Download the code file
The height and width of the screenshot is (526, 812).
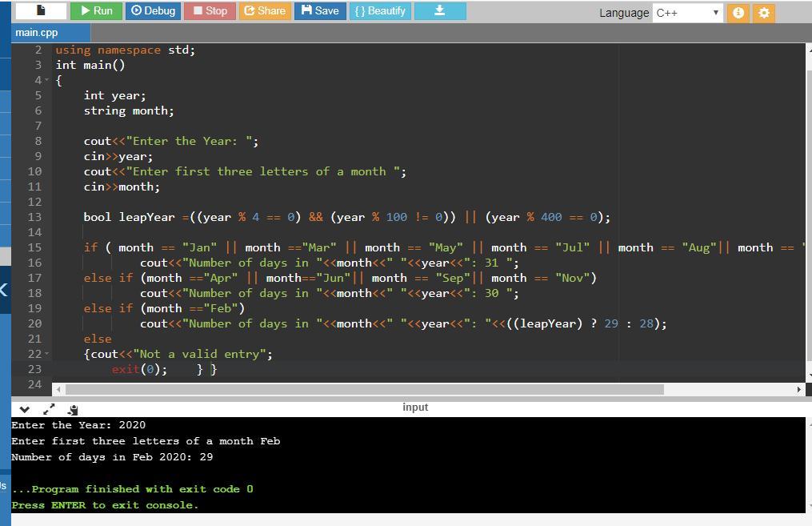pos(439,11)
